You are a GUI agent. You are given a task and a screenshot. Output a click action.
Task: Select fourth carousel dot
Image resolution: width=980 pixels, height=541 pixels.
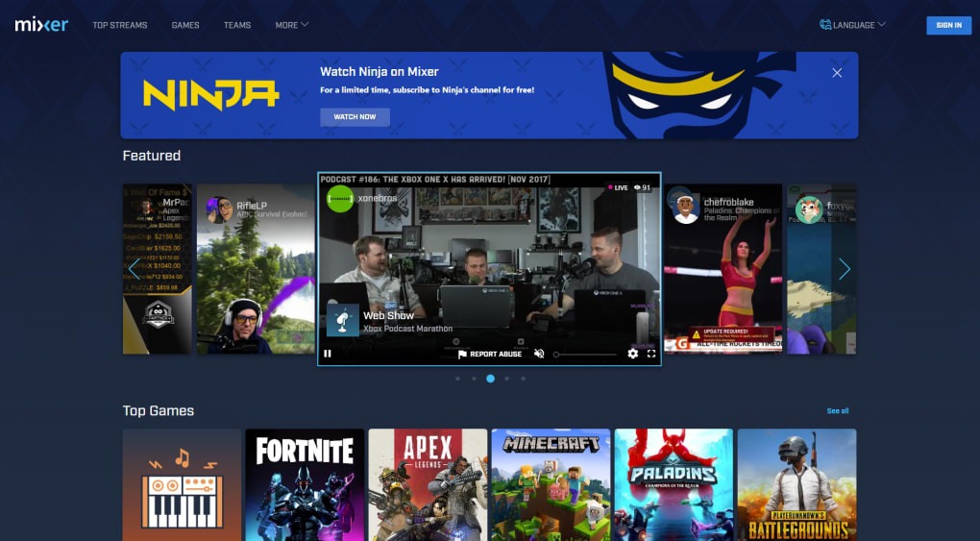[x=506, y=379]
